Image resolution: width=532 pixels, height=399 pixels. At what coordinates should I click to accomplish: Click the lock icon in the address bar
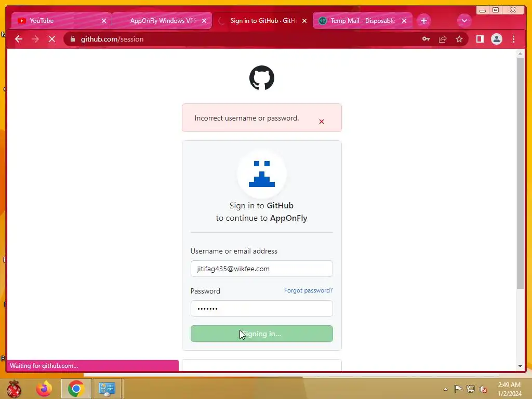[x=73, y=39]
